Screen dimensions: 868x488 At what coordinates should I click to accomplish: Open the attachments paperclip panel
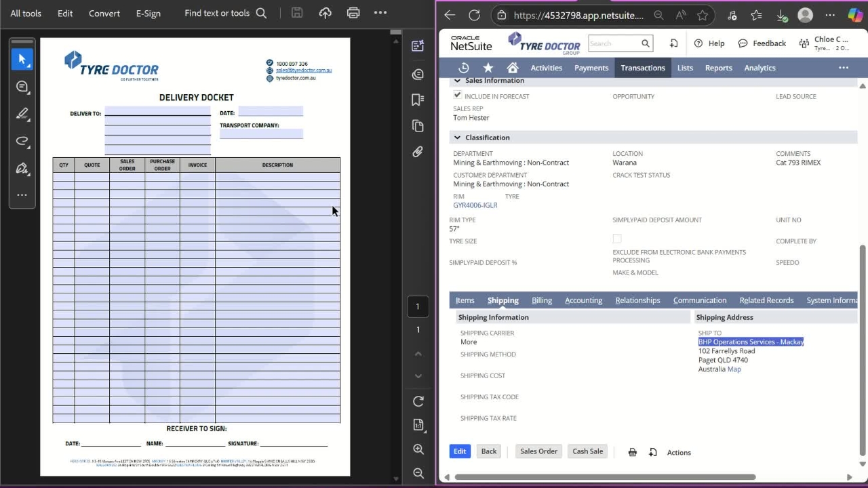pos(418,152)
